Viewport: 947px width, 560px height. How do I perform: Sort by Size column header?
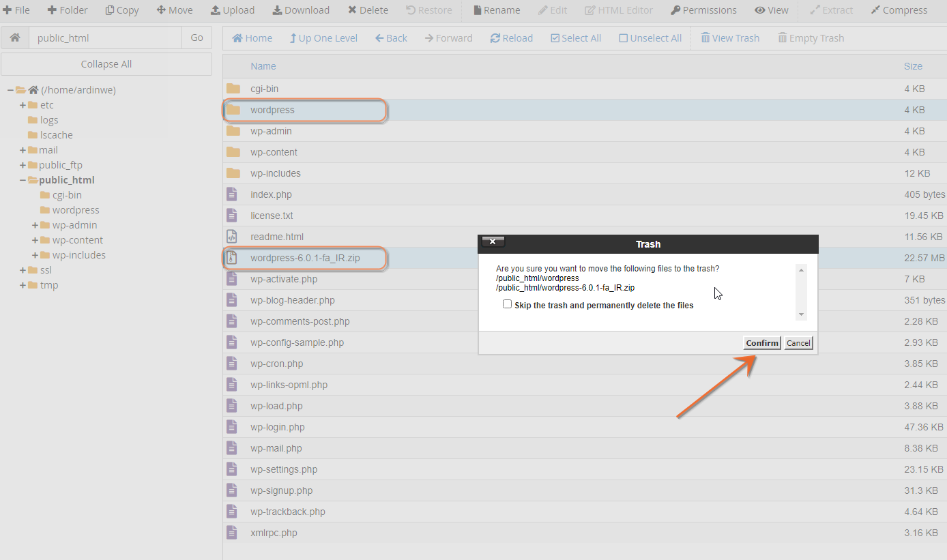click(x=913, y=66)
